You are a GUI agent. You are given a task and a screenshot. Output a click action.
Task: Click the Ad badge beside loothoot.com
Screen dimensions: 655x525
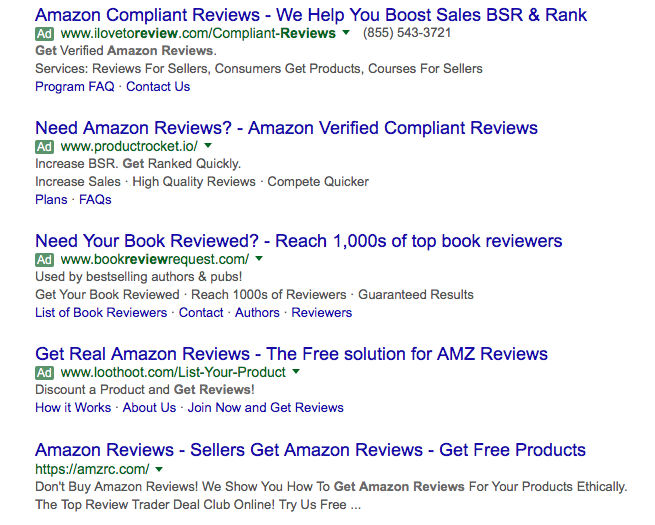pyautogui.click(x=44, y=372)
